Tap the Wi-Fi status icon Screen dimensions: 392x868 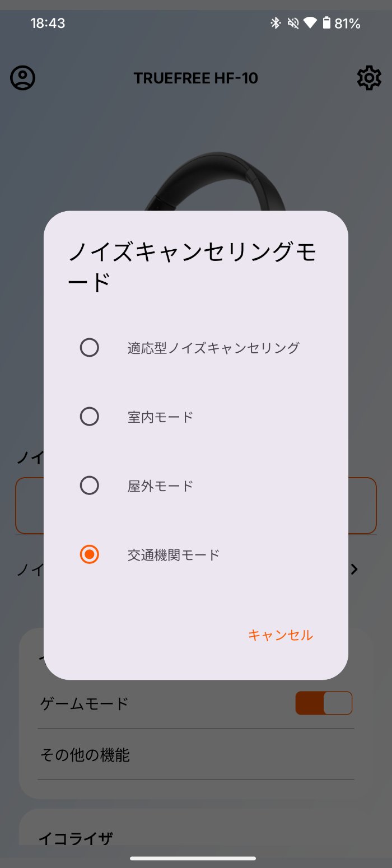[309, 23]
